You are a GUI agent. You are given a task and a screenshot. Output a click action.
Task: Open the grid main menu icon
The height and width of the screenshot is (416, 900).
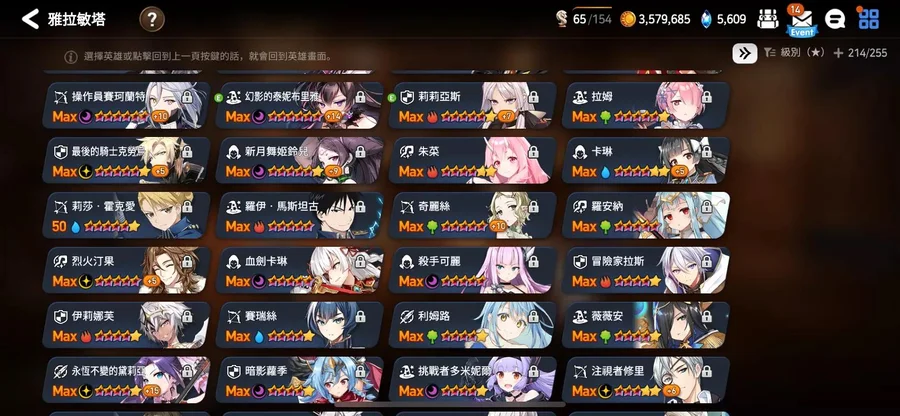point(868,20)
